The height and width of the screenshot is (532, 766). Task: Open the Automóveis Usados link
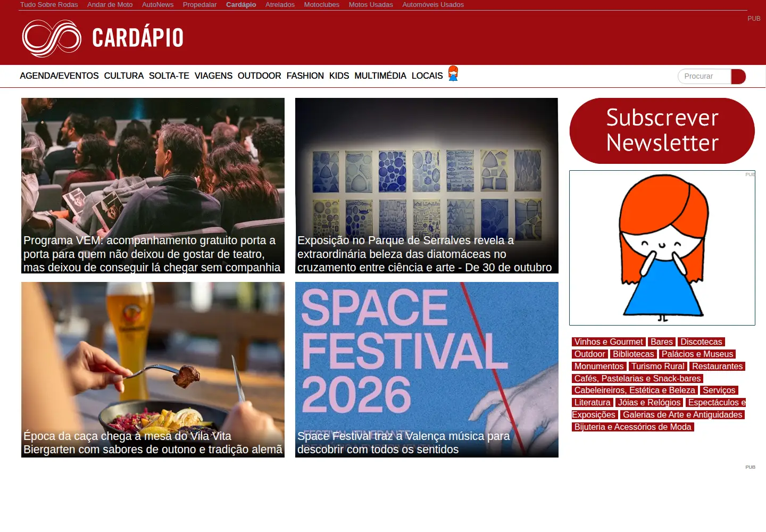click(433, 5)
